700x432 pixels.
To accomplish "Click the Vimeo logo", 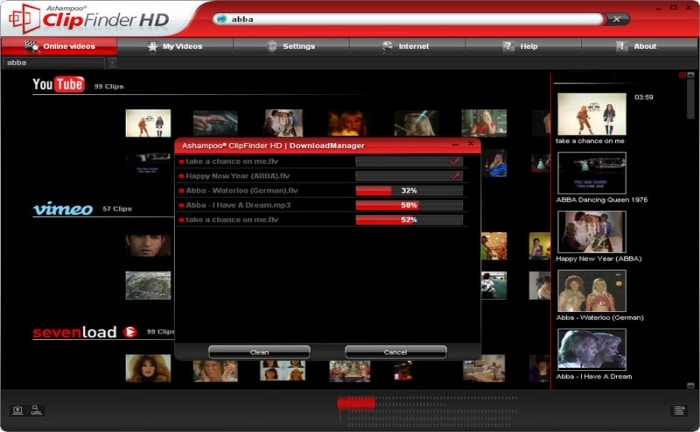I will click(63, 208).
